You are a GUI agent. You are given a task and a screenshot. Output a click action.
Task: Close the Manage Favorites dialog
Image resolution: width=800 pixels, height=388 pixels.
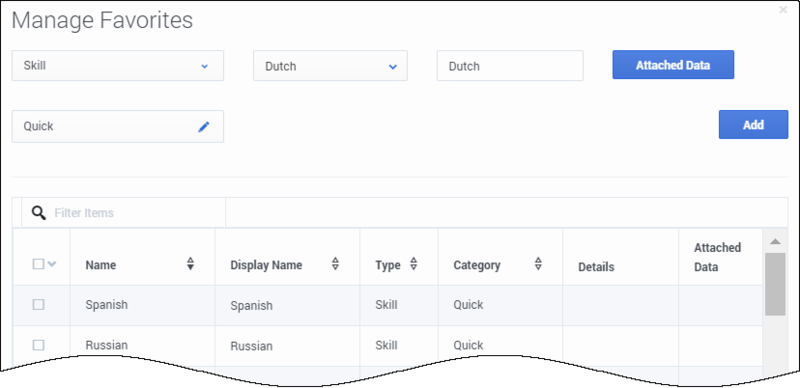click(783, 10)
